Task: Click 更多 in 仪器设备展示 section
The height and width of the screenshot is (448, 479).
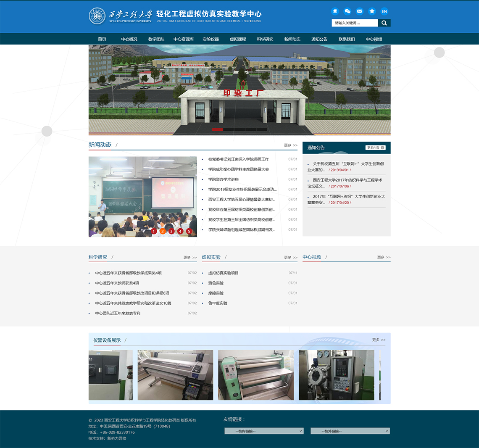Action: tap(379, 340)
